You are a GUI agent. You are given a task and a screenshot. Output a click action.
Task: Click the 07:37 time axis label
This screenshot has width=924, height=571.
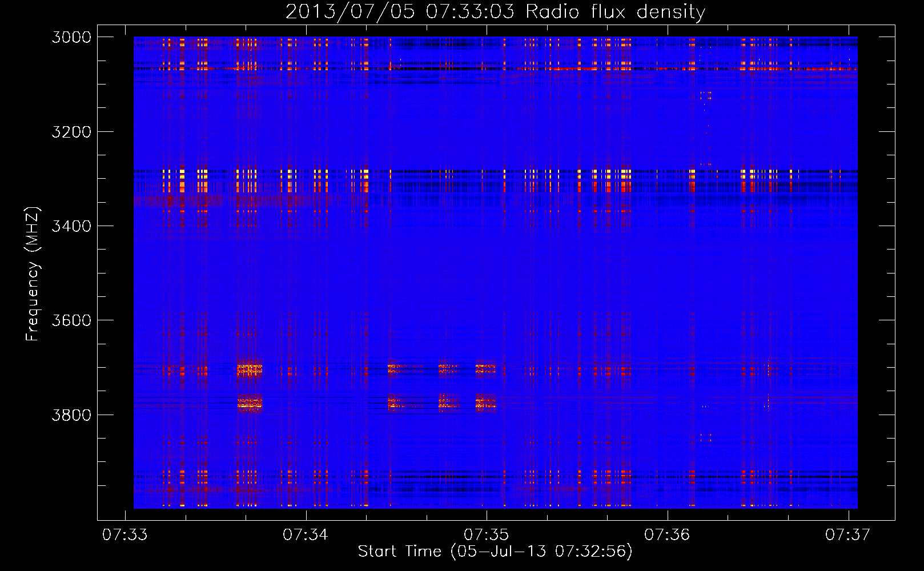click(x=848, y=534)
